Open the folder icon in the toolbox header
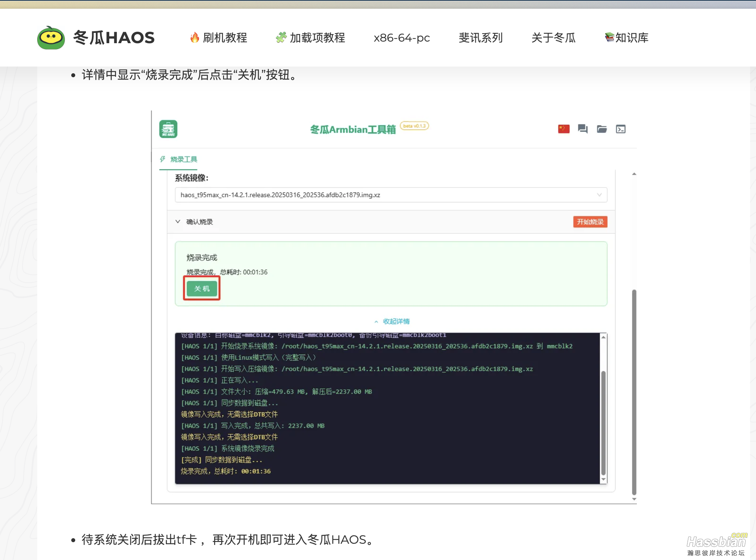Viewport: 756px width, 560px height. (x=602, y=129)
